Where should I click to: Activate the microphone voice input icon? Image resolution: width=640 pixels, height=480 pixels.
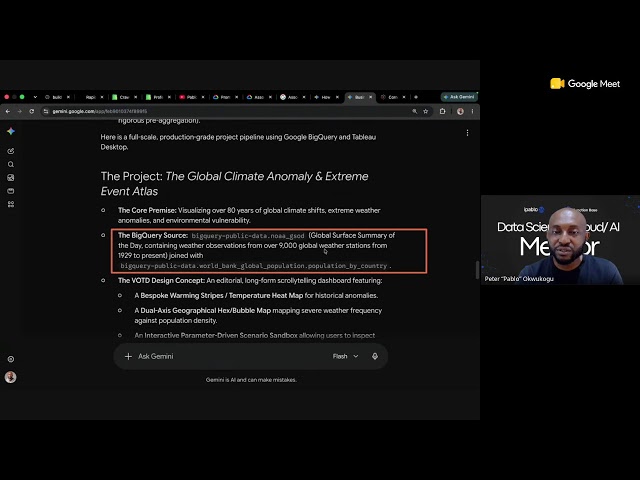pos(375,356)
